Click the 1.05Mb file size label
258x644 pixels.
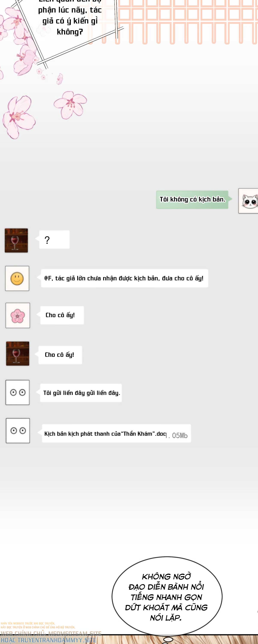[x=177, y=436]
